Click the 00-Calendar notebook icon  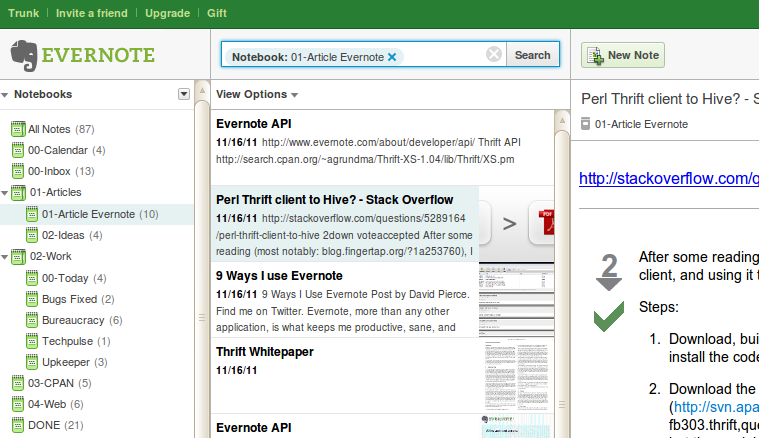(x=18, y=151)
